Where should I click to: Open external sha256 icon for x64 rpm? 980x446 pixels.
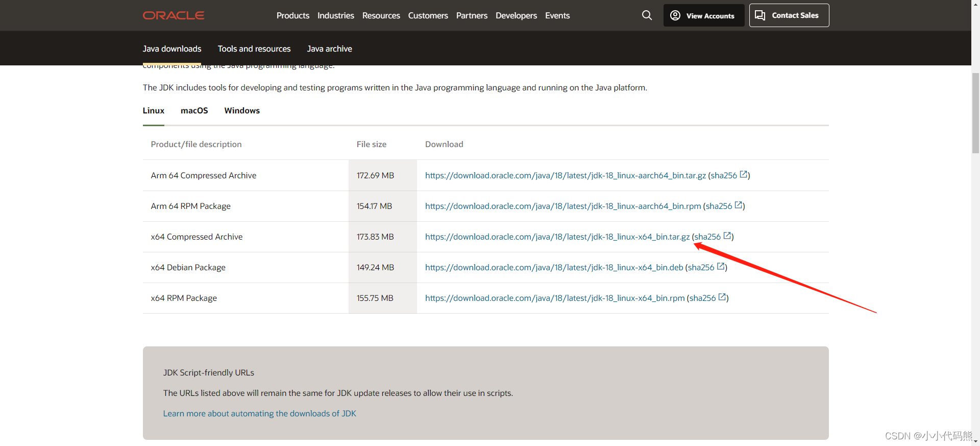722,297
